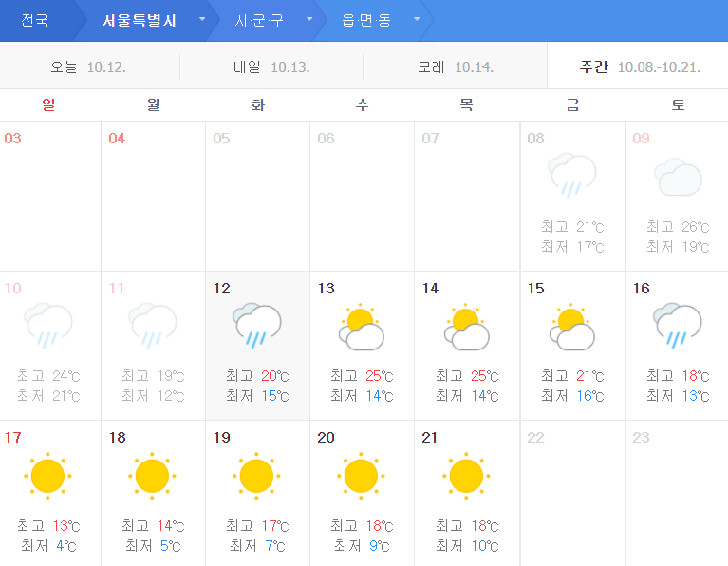
Task: Click the sunny icon on day 17
Action: coord(47,475)
